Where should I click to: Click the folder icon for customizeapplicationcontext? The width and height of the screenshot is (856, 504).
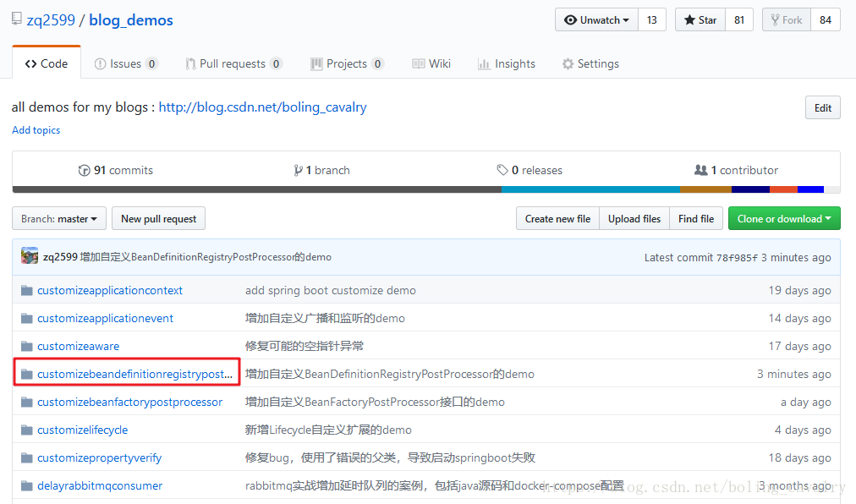pos(27,290)
